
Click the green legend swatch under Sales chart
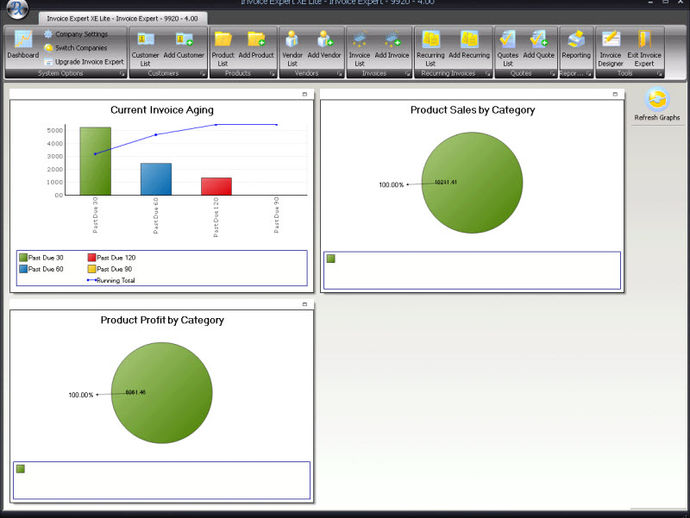click(x=331, y=258)
